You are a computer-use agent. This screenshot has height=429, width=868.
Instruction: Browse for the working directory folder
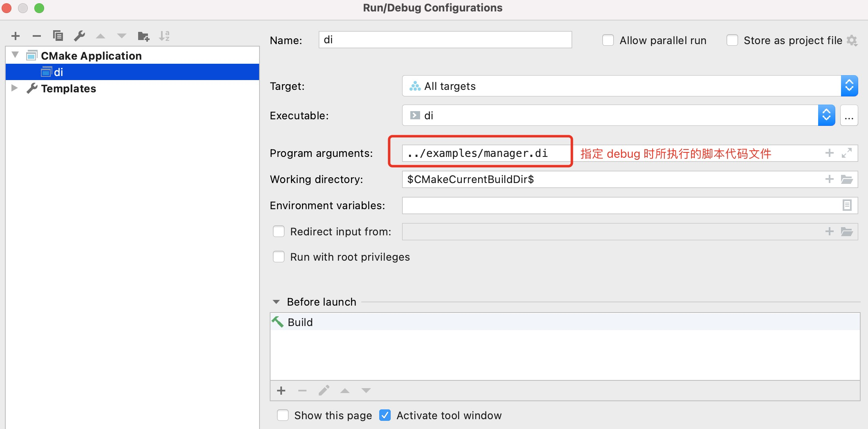pyautogui.click(x=847, y=179)
